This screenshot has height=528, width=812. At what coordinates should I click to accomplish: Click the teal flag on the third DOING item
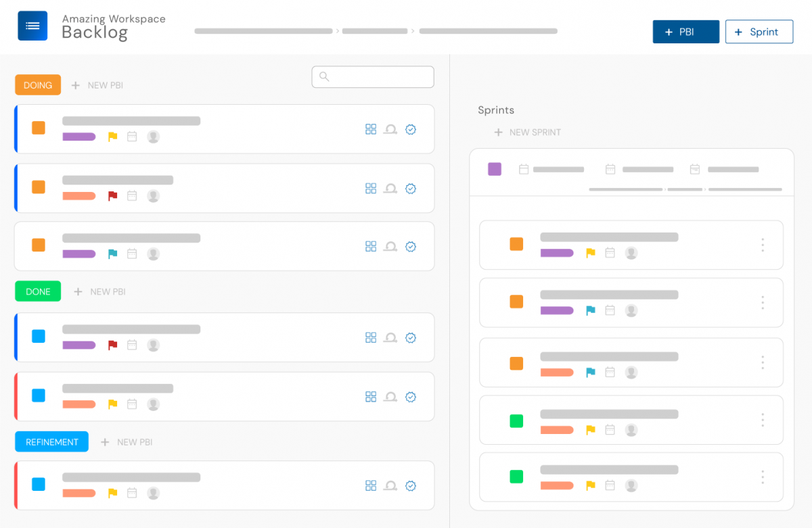pyautogui.click(x=112, y=254)
